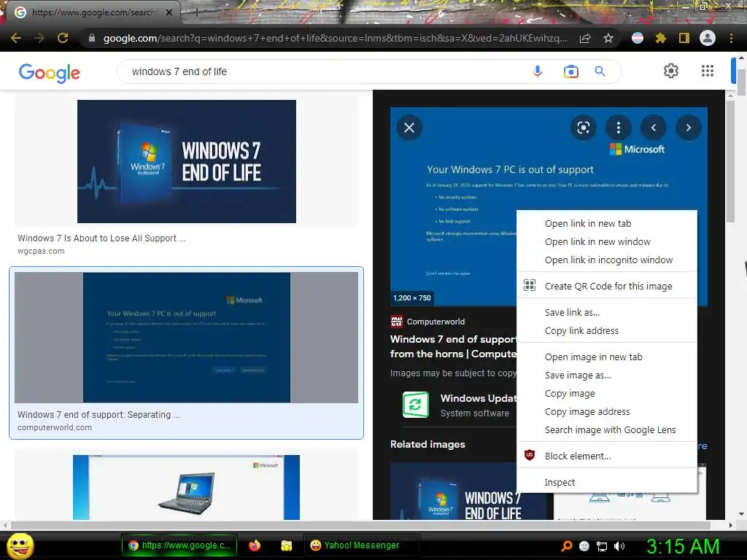Select Inspect from context menu
The width and height of the screenshot is (747, 560).
coord(606,483)
